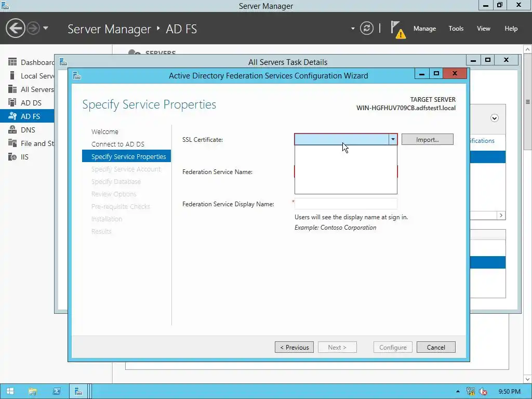Open the Help menu
Viewport: 532px width, 399px height.
coord(511,29)
